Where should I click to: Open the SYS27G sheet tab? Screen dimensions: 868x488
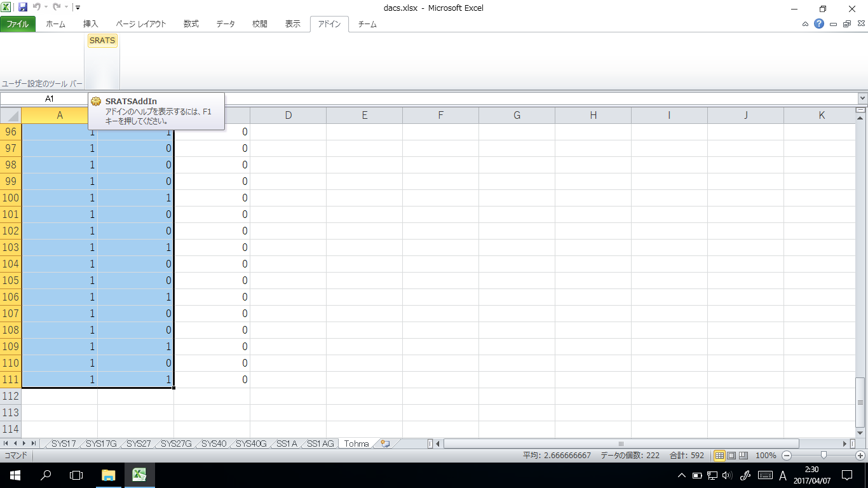tap(176, 444)
